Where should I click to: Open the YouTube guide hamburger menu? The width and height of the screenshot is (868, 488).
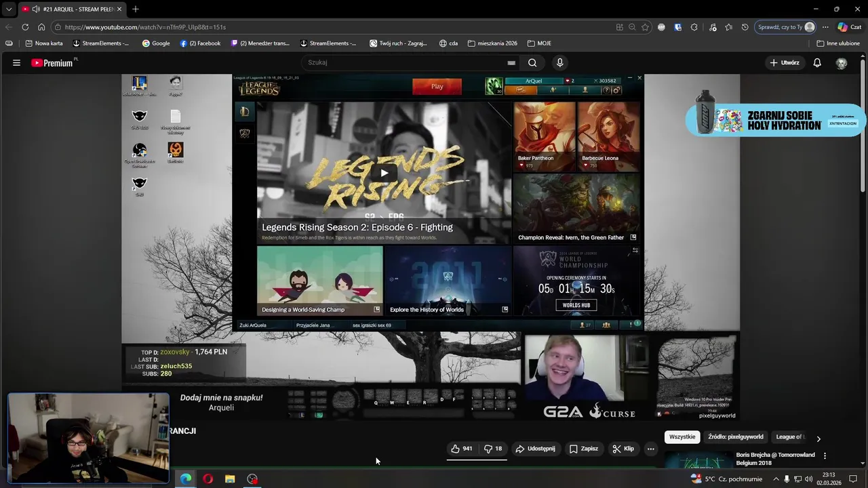pyautogui.click(x=16, y=62)
